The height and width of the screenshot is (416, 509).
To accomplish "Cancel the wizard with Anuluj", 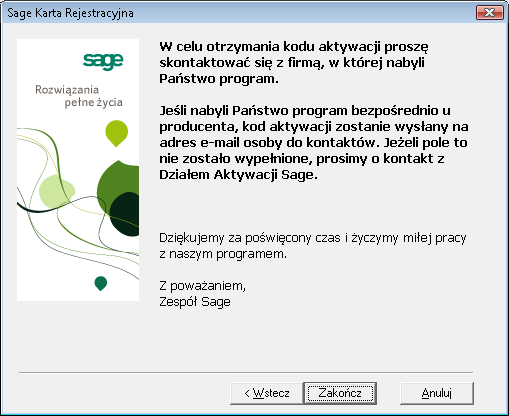I will pyautogui.click(x=437, y=393).
